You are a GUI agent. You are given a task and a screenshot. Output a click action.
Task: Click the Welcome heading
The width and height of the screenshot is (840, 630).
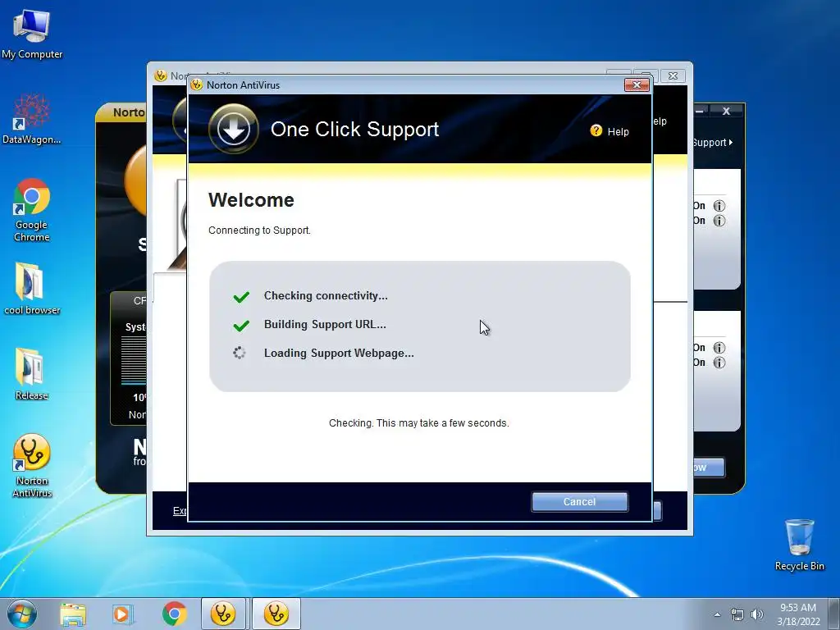click(x=251, y=200)
